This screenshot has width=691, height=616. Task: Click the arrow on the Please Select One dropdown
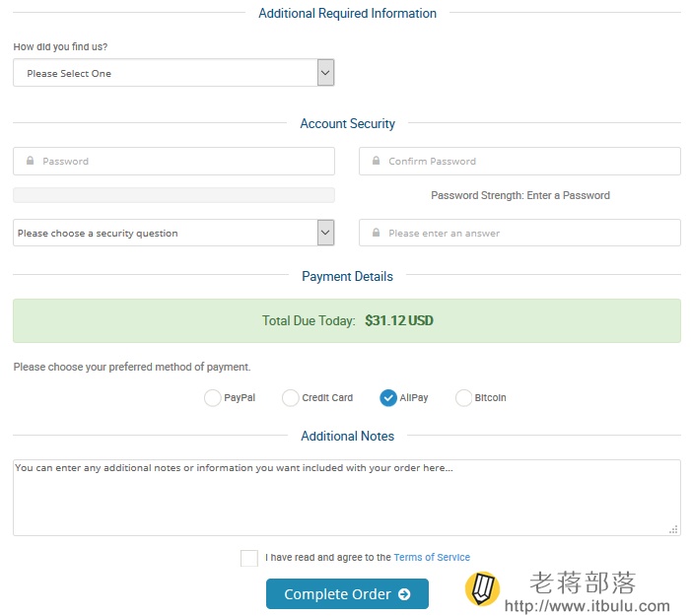[325, 73]
